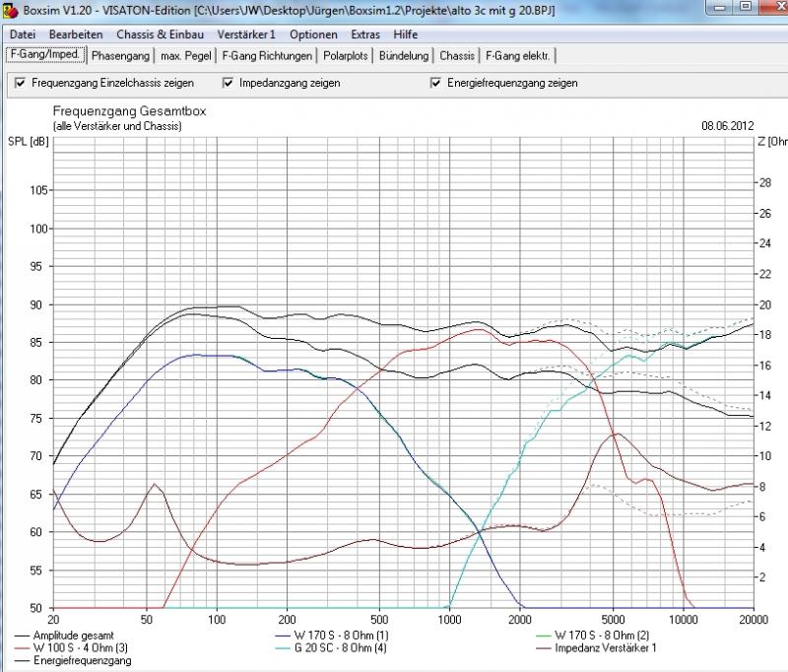Toggle Energiefrequenzgang zeigen checkbox
Screen dimensions: 788x672
pyautogui.click(x=435, y=83)
